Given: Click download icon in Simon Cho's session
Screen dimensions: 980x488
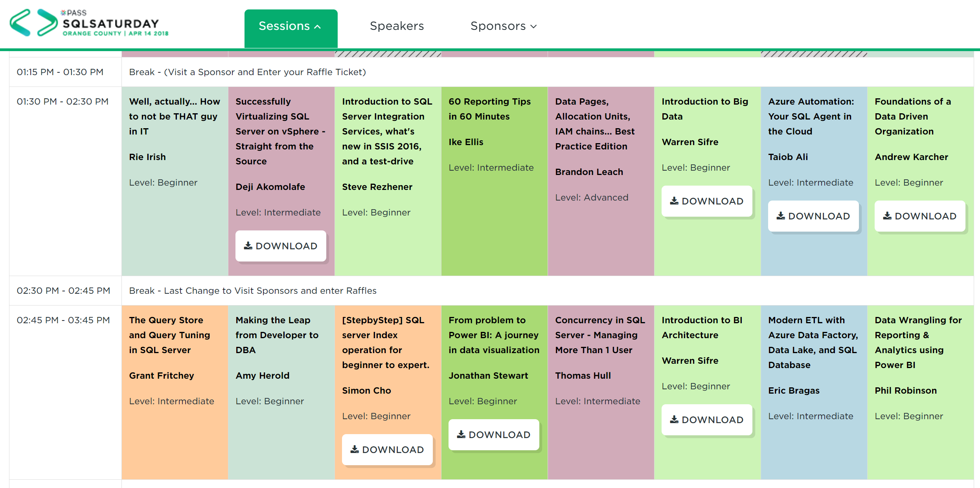Looking at the screenshot, I should coord(355,449).
